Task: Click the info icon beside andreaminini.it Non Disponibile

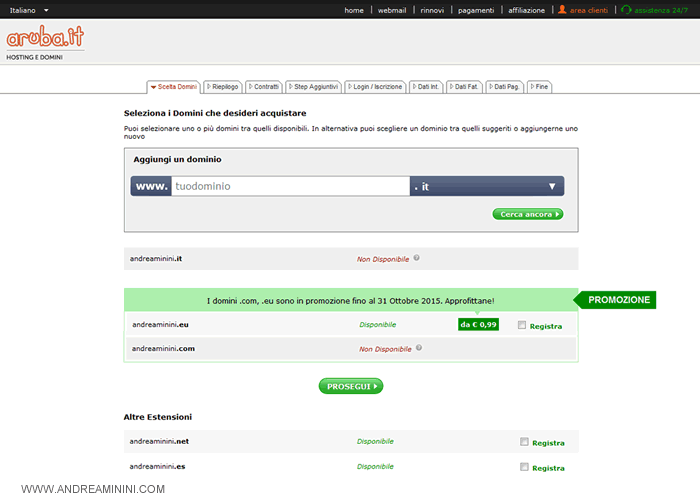Action: point(417,258)
